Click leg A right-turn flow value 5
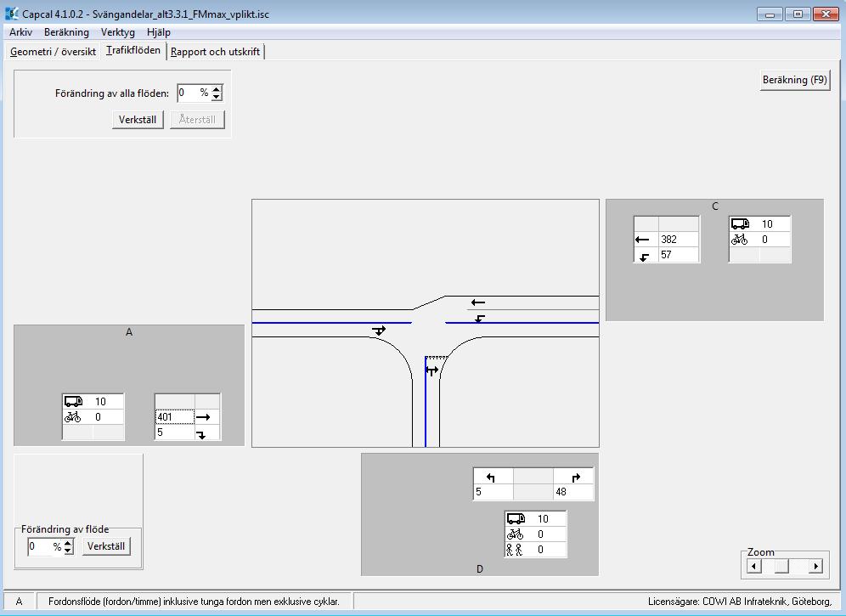This screenshot has height=616, width=846. (x=175, y=432)
